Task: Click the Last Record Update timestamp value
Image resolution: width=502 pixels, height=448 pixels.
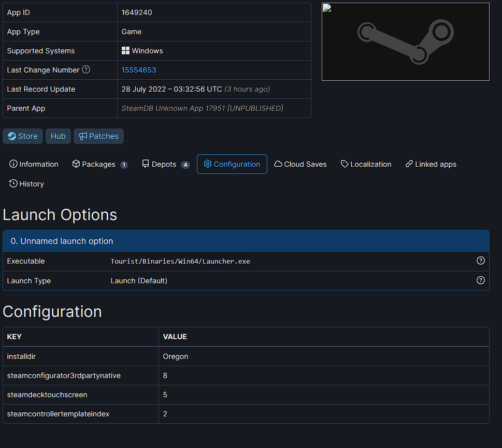Action: [x=196, y=89]
